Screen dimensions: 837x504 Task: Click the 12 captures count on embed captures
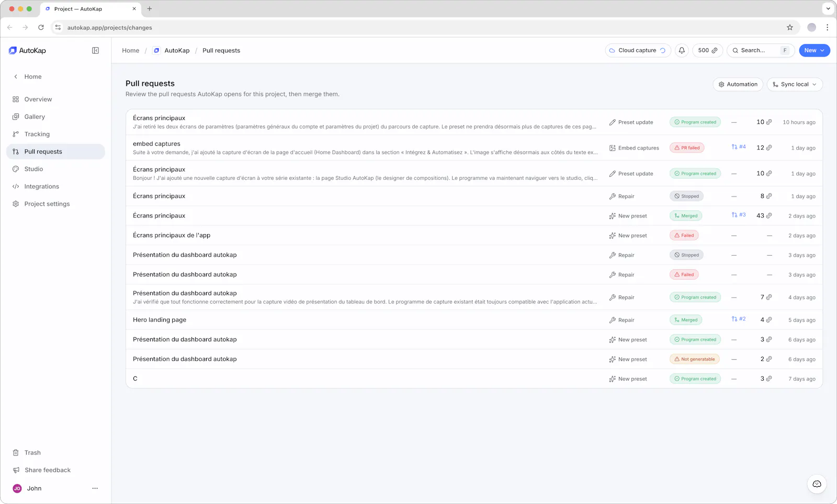764,148
